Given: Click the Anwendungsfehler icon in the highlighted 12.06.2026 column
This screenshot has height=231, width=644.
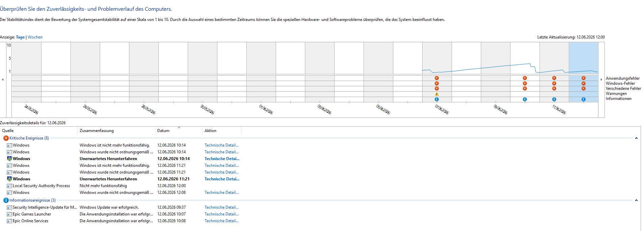Looking at the screenshot, I should pos(583,78).
